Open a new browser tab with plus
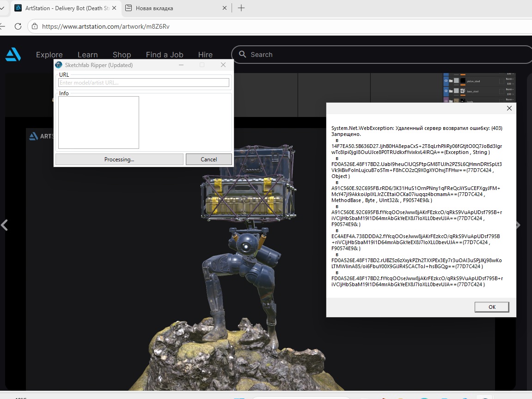Image resolution: width=532 pixels, height=399 pixels. coord(241,8)
